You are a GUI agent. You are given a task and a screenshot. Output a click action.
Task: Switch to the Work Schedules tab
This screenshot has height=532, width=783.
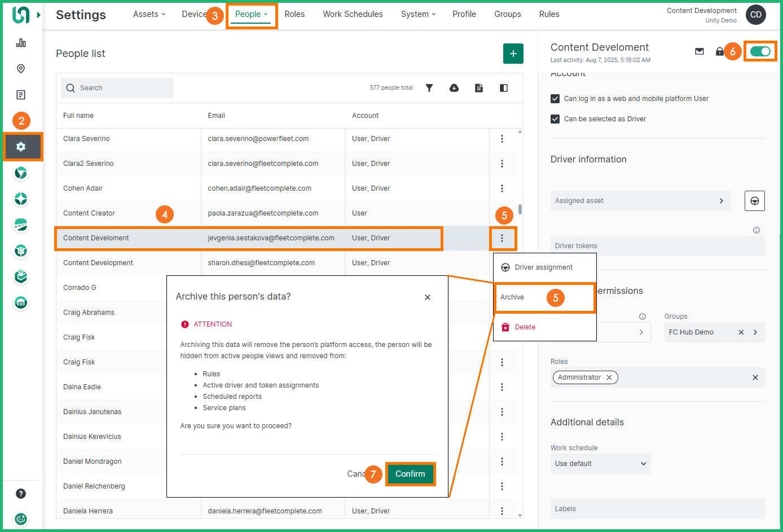[353, 14]
